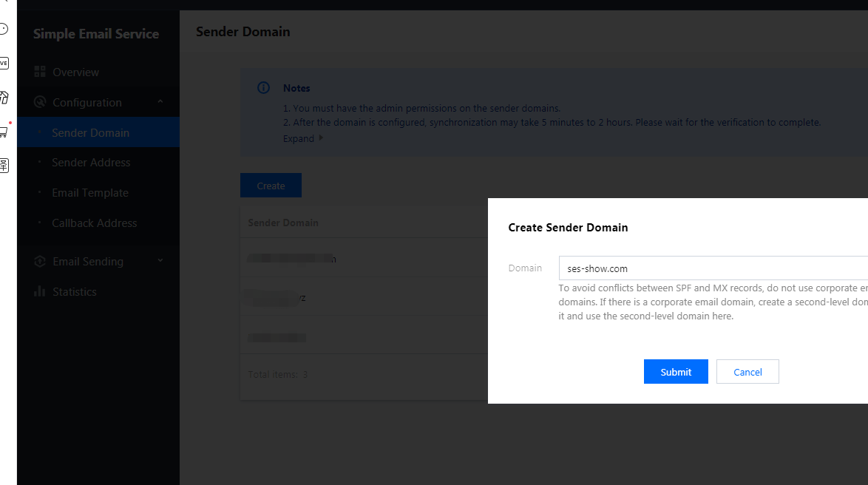Click the Email Sending section icon
Screen dimensions: 868x485
tap(40, 261)
